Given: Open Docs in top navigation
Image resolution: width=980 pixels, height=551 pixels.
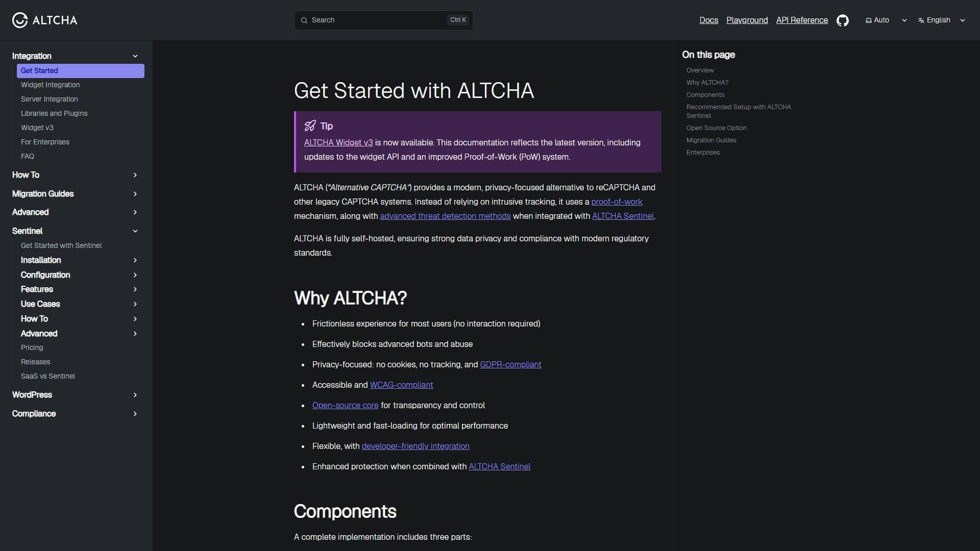Looking at the screenshot, I should (x=708, y=20).
